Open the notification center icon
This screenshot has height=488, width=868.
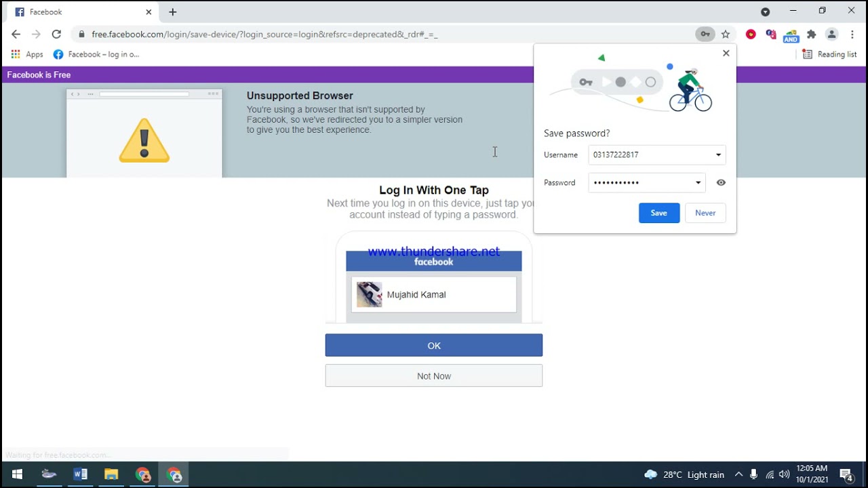coord(846,474)
